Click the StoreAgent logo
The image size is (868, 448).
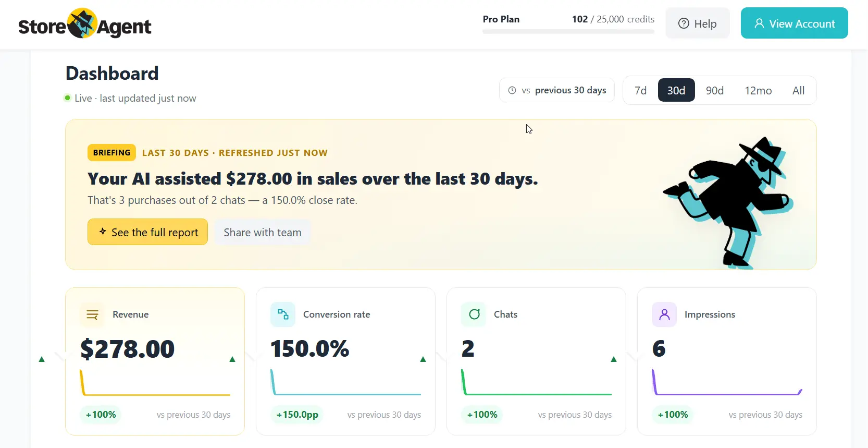85,24
